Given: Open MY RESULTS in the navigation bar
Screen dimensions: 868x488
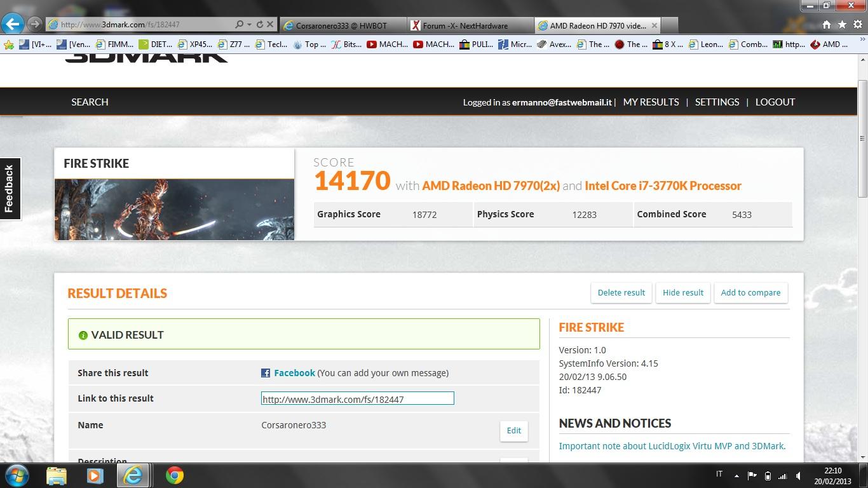Looking at the screenshot, I should (651, 102).
